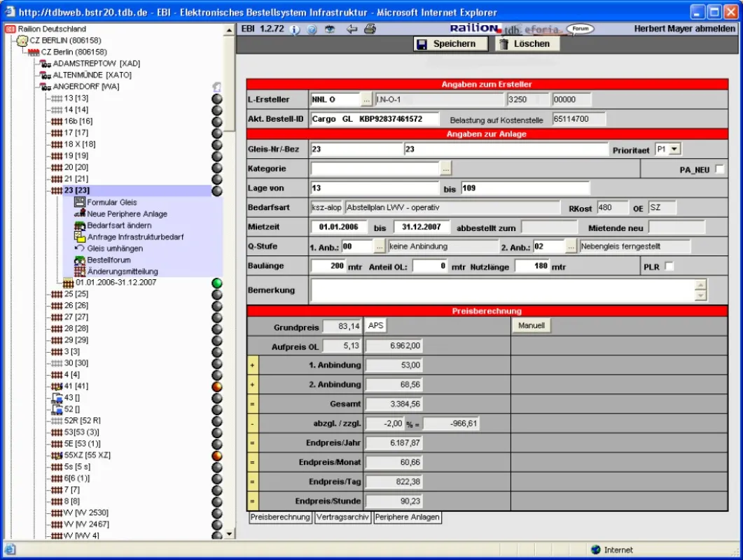Click the CZ BERLIN (806158) region icon
The image size is (743, 560).
[x=22, y=41]
